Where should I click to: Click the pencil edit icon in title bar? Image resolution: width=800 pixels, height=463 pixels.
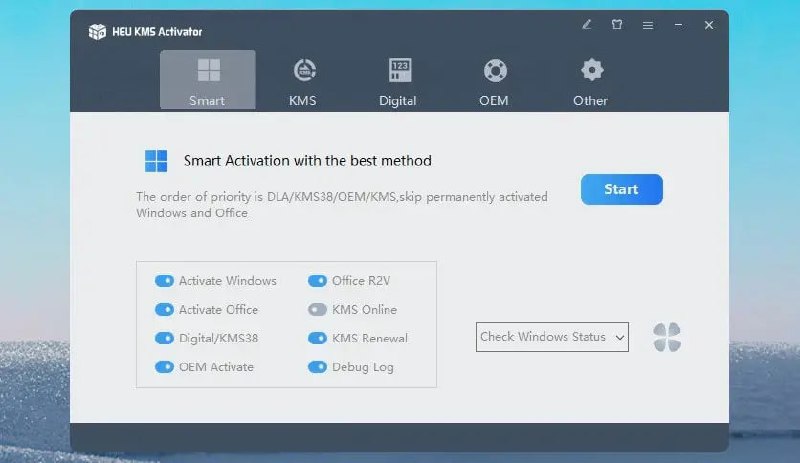pyautogui.click(x=587, y=25)
